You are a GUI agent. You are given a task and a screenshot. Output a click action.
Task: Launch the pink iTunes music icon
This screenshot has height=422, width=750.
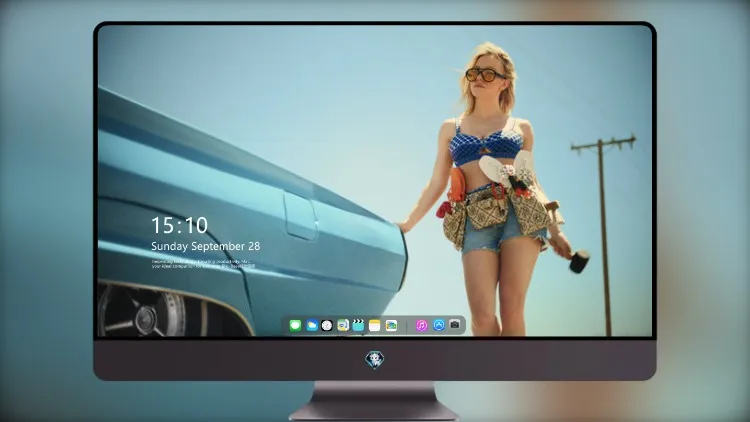pos(421,325)
